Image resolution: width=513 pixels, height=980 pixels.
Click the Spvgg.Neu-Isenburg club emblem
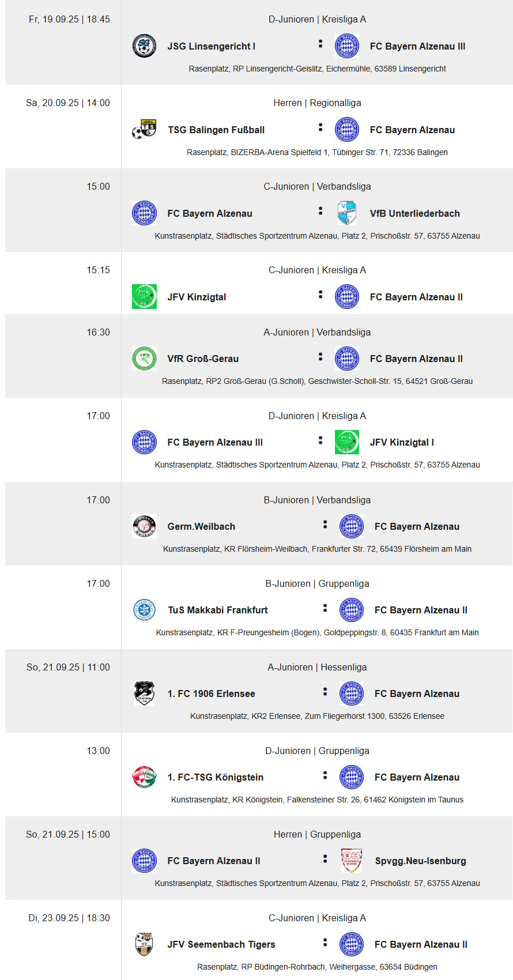[352, 861]
